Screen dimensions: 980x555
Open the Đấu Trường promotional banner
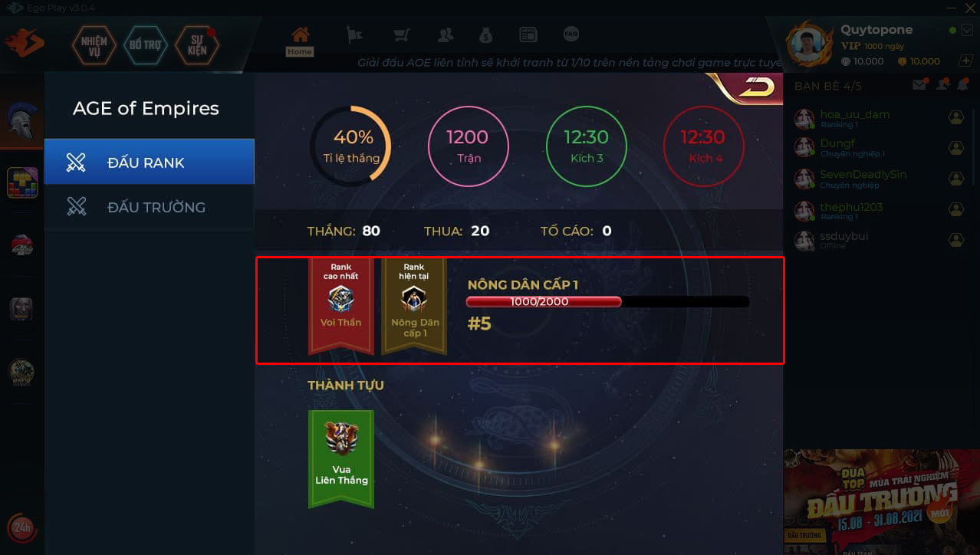click(881, 501)
